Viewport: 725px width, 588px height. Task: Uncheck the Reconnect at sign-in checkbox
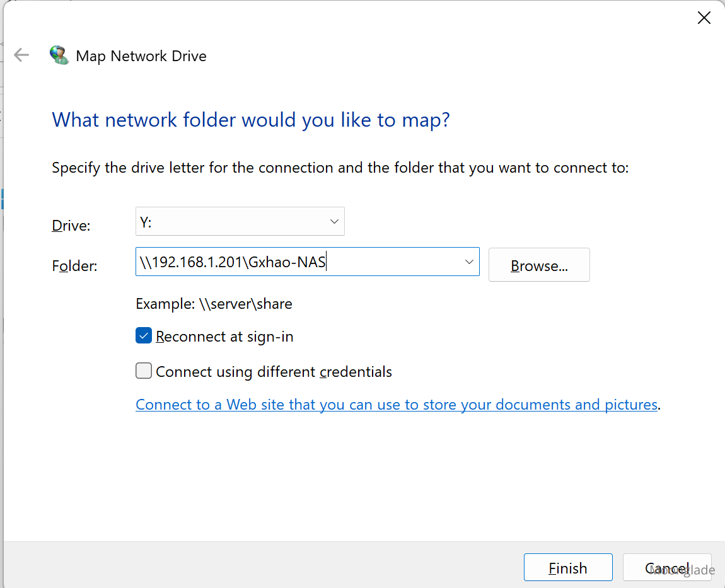click(144, 336)
